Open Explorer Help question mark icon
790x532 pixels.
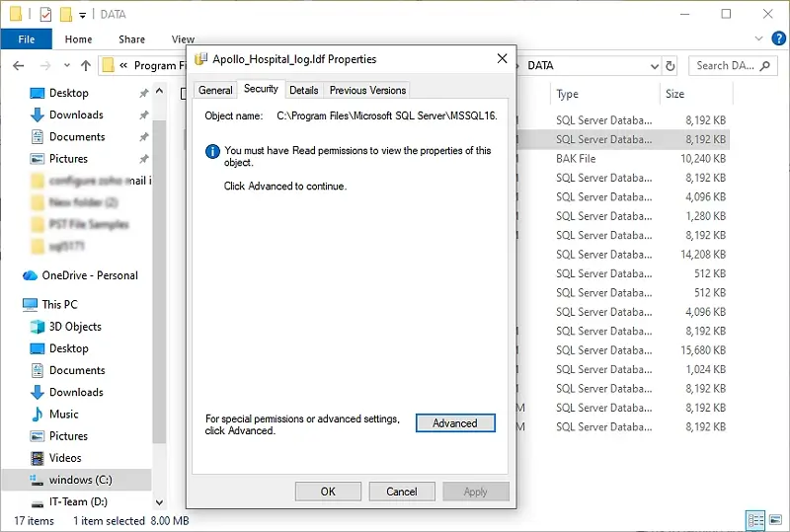click(x=779, y=38)
